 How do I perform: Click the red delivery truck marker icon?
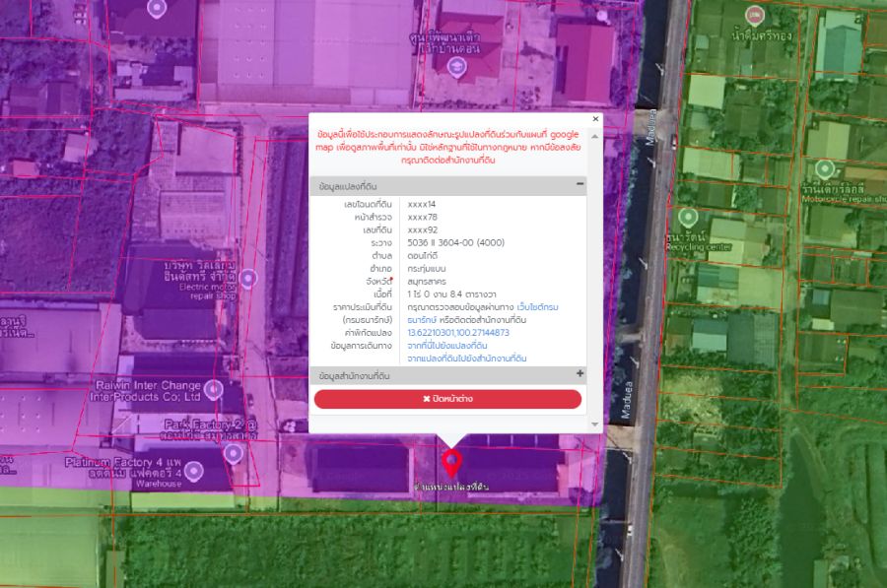pos(754,15)
